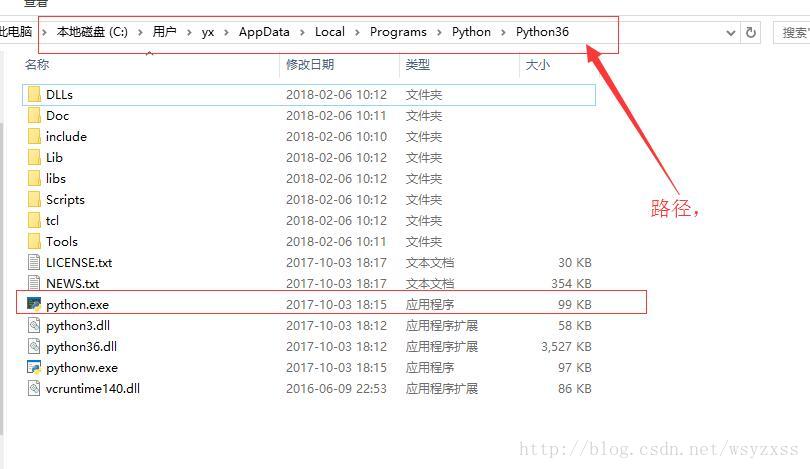This screenshot has height=469, width=810.
Task: Click the tcl folder icon
Action: click(34, 221)
